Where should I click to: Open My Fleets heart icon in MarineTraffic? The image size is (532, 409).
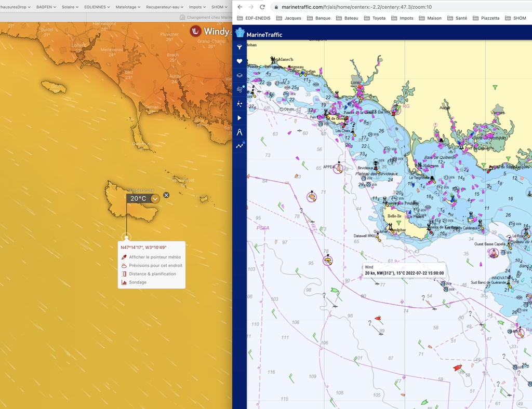point(239,61)
